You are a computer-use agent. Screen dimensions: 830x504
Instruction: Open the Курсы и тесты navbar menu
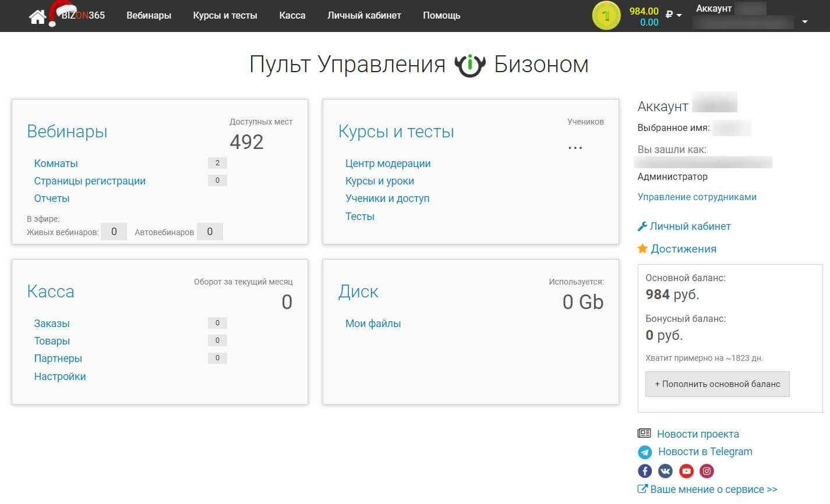point(225,15)
